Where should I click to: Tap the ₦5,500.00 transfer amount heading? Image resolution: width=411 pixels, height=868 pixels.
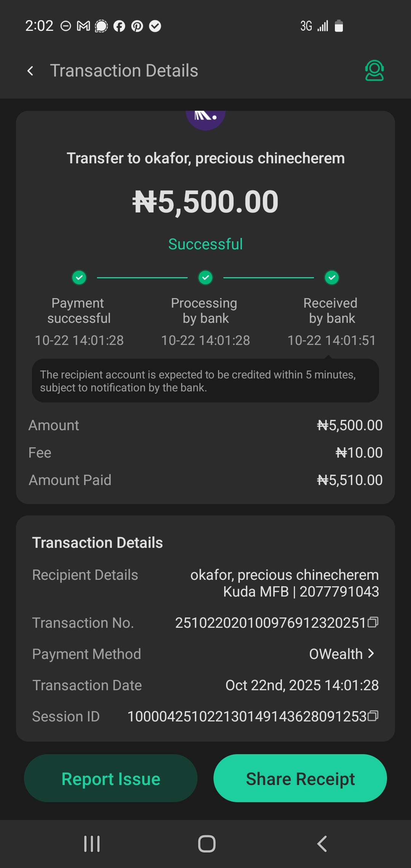[x=205, y=202]
